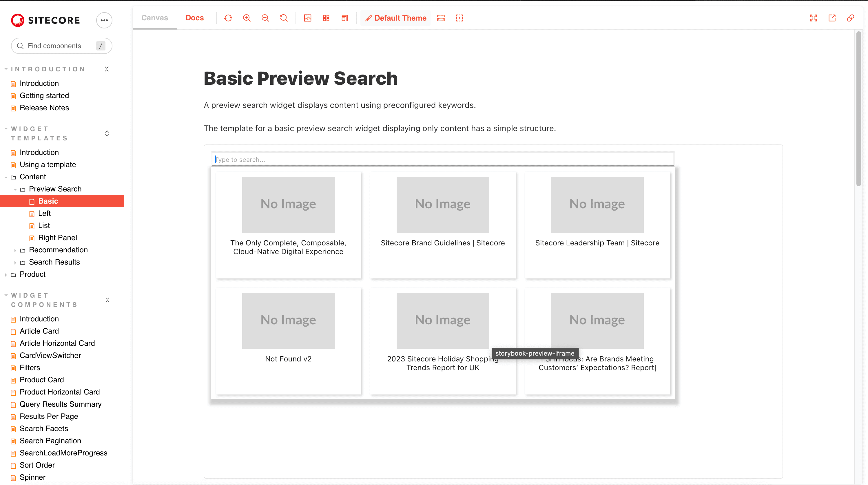Image resolution: width=868 pixels, height=485 pixels.
Task: Expand the Product folder in sidebar
Action: (32, 274)
